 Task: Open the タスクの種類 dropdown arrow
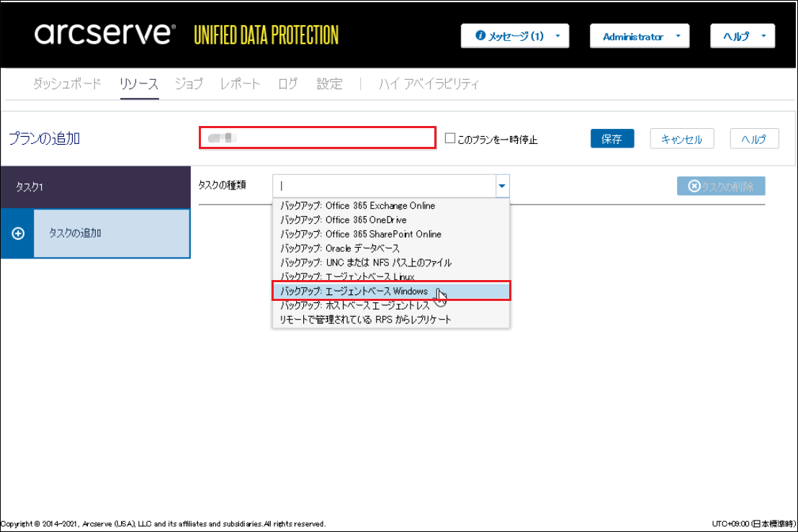tap(502, 186)
